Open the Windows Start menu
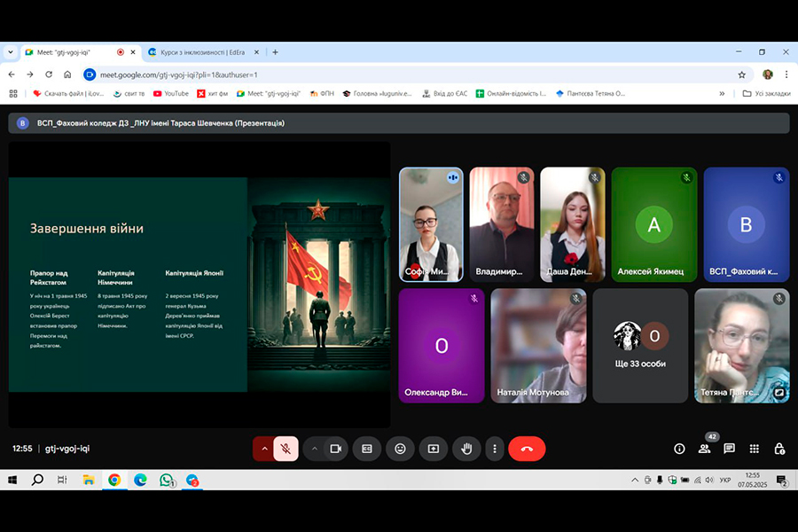 pos(12,480)
